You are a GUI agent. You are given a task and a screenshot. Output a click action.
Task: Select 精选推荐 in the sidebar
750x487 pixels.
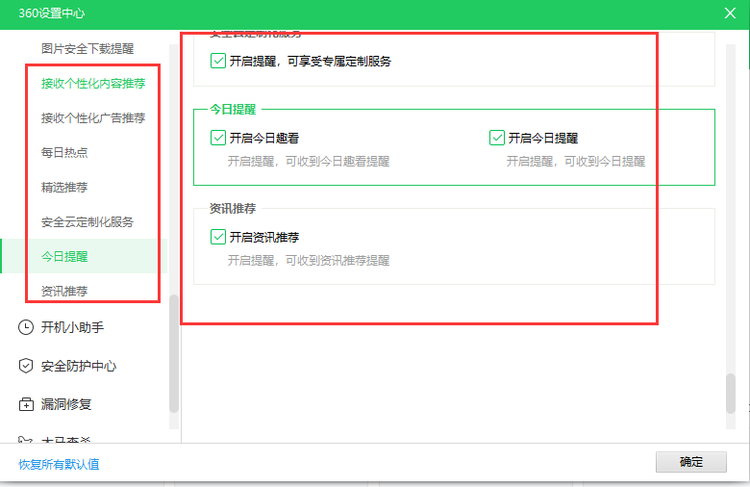pos(65,187)
